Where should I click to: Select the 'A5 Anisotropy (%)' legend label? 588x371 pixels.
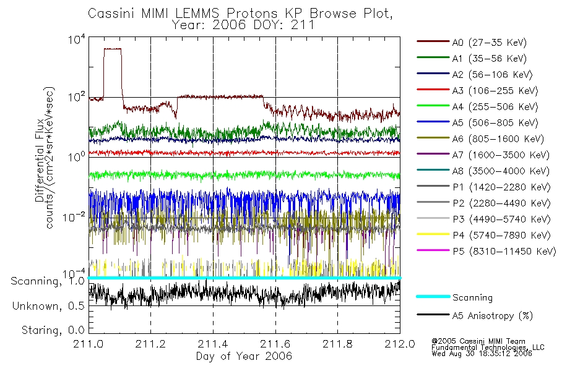(493, 316)
